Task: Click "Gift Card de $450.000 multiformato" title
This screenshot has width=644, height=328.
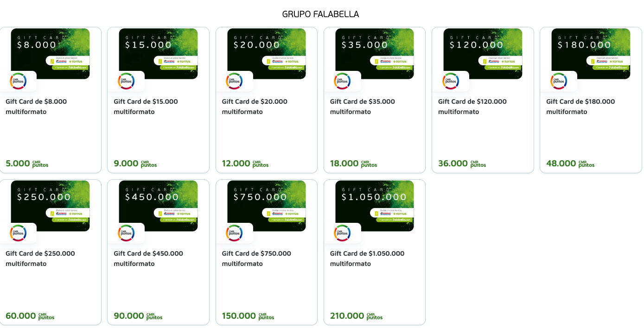Action: (x=148, y=259)
